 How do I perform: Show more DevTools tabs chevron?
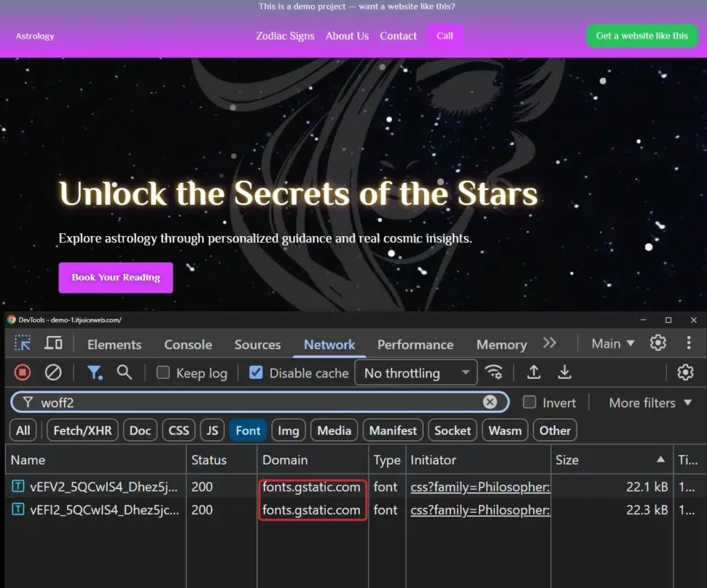[549, 343]
